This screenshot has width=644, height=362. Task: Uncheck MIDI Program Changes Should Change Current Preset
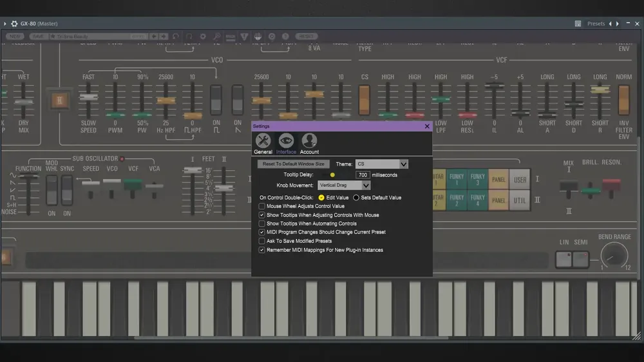(261, 232)
